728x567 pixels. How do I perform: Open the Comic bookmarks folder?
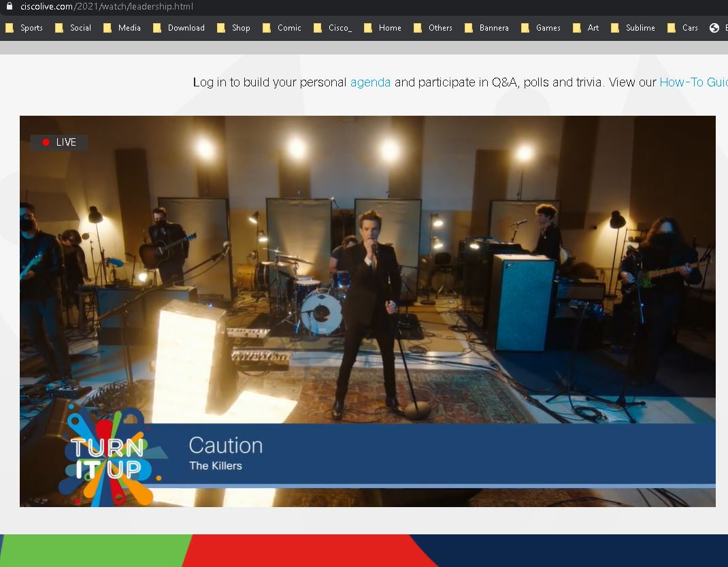(282, 28)
